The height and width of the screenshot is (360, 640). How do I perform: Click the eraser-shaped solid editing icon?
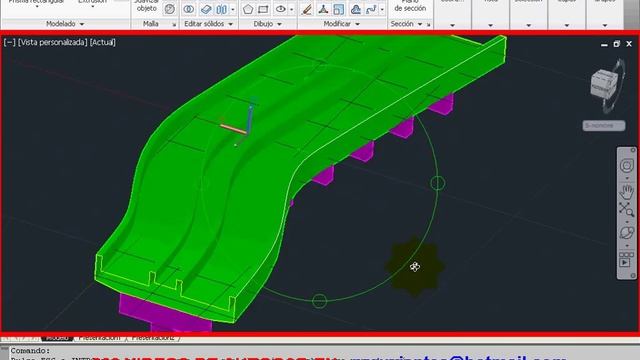coord(206,9)
